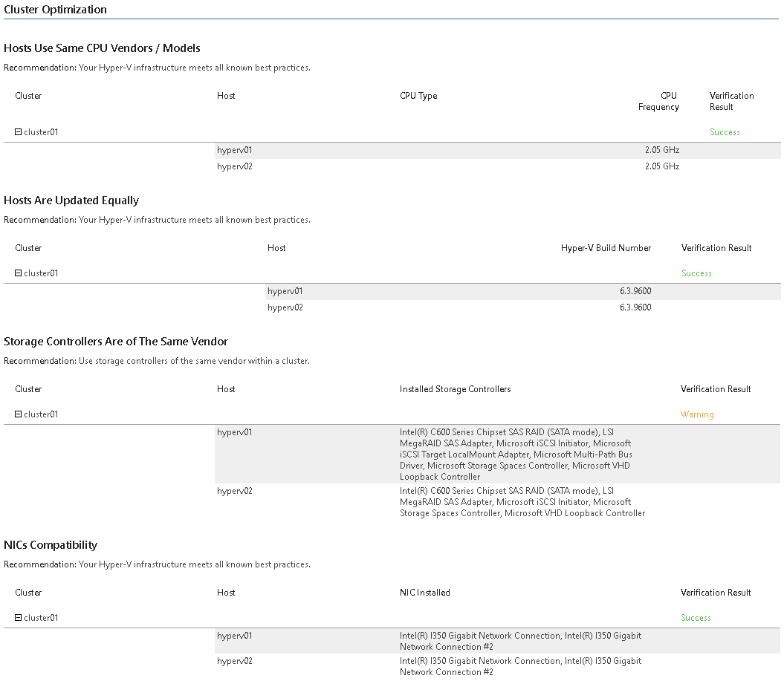Click the Cluster Optimization report title

55,10
